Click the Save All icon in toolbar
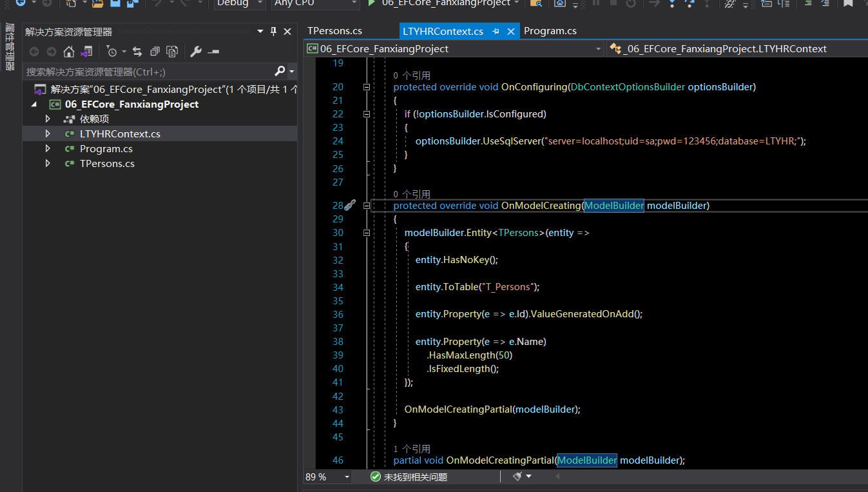The height and width of the screenshot is (492, 868). (x=132, y=3)
